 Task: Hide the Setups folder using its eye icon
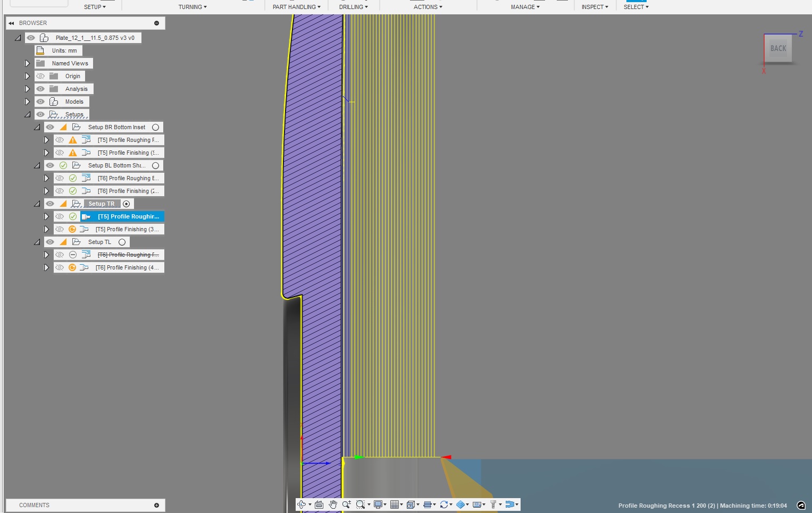click(x=40, y=114)
